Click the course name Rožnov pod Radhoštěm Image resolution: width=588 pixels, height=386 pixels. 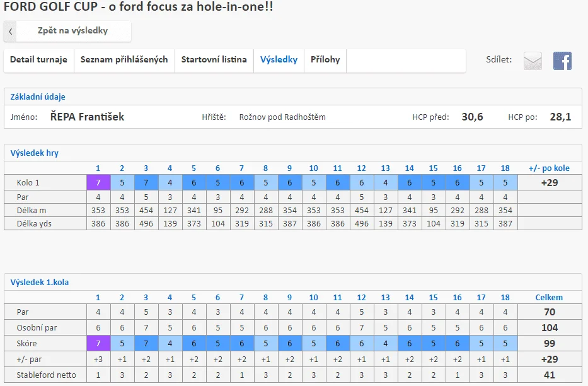click(x=282, y=117)
